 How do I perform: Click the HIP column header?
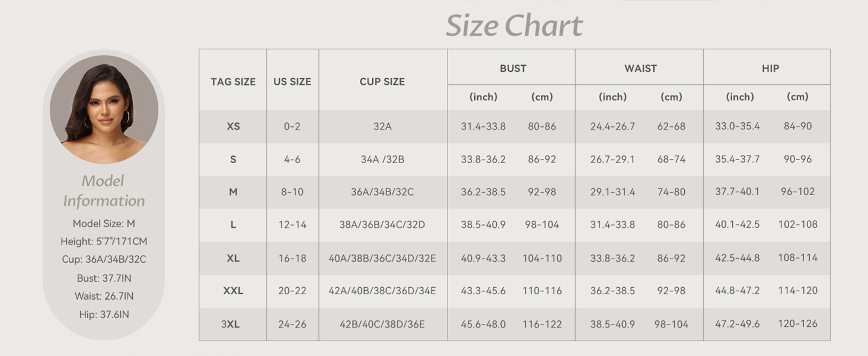pos(770,68)
